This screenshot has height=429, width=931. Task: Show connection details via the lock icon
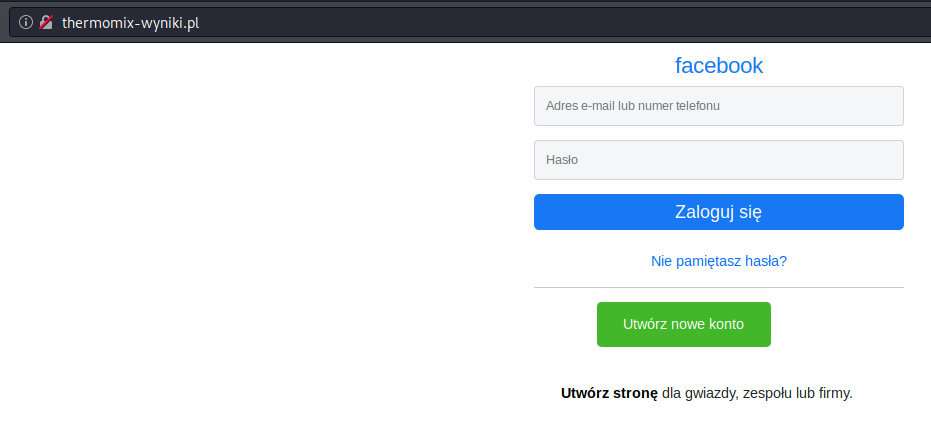(45, 22)
